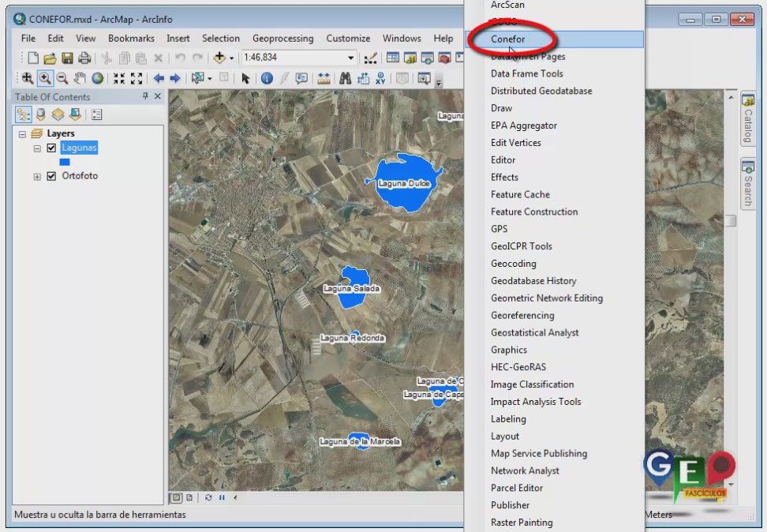
Task: Select Conefor from the toolbar list
Action: (555, 39)
